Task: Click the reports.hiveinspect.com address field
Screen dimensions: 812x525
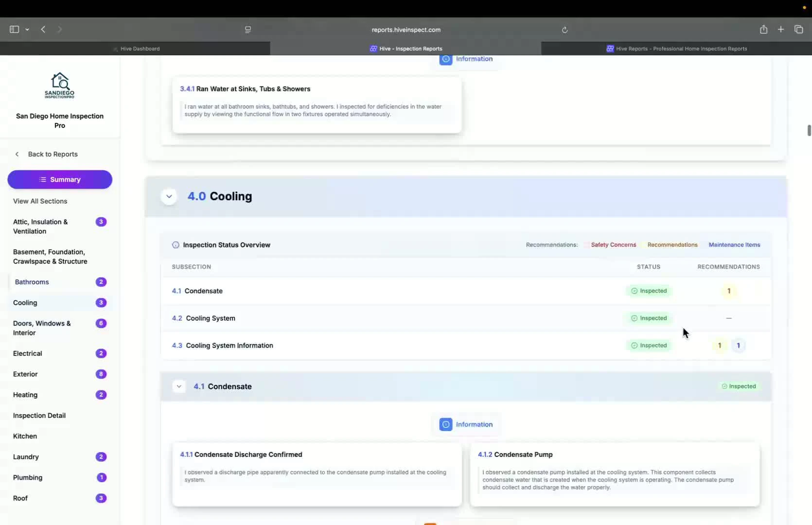Action: pos(406,30)
